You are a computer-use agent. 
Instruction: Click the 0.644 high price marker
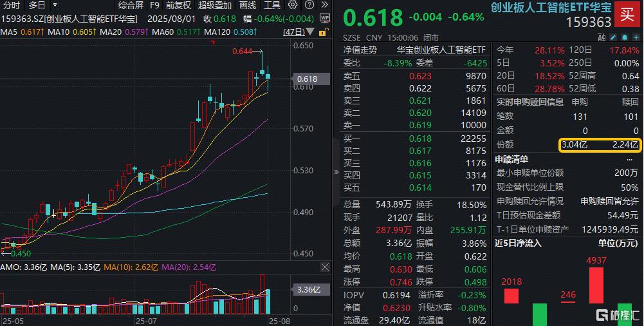point(243,52)
